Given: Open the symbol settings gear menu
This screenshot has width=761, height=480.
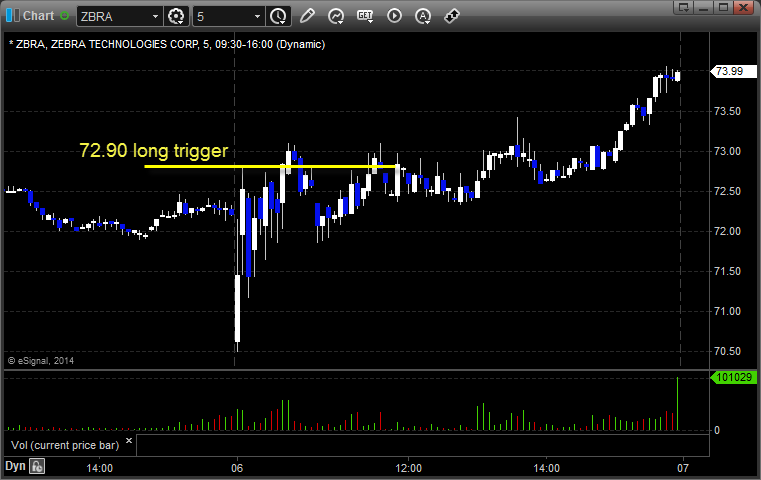Looking at the screenshot, I should click(x=176, y=16).
